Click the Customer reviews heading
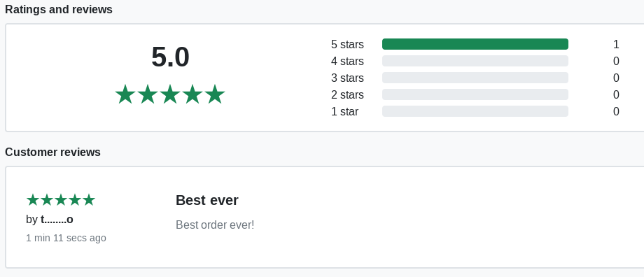The width and height of the screenshot is (644, 277). pyautogui.click(x=52, y=152)
